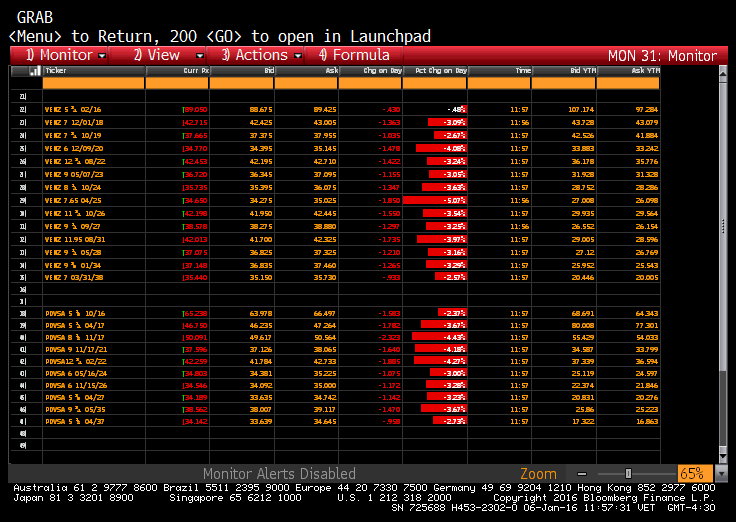Screen dimensions: 736x522
Task: Click the -1.850 change on day value
Action: [x=389, y=200]
